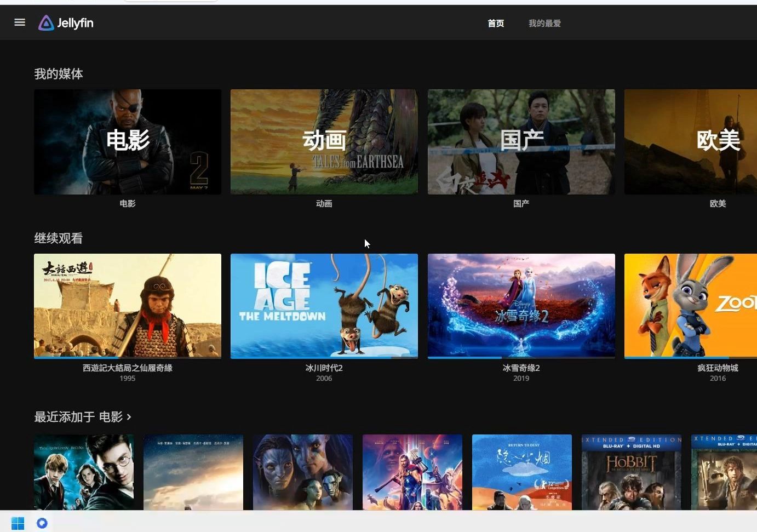This screenshot has width=757, height=532.
Task: Resume 西遊記大結局之仙履奇緣 thumbnail
Action: tap(128, 306)
